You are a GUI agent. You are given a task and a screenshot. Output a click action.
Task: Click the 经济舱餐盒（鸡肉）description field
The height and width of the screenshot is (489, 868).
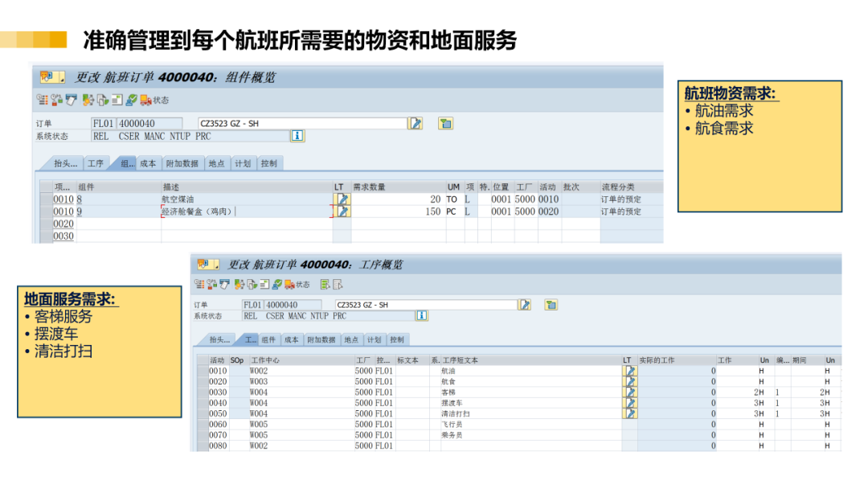(247, 211)
